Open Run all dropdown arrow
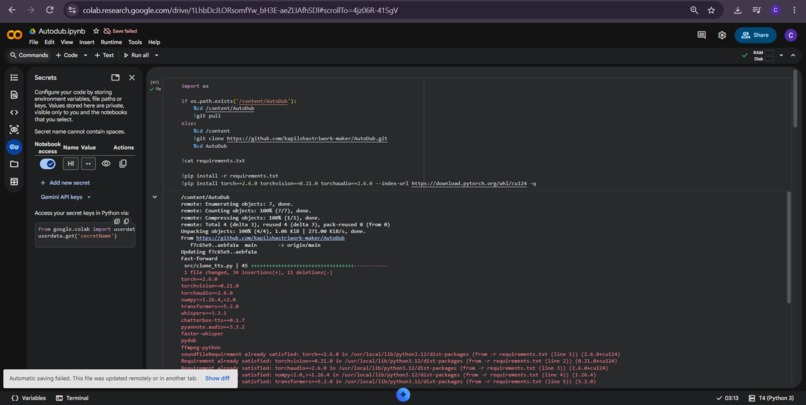Screen dimensions: 806x405 [x=156, y=55]
